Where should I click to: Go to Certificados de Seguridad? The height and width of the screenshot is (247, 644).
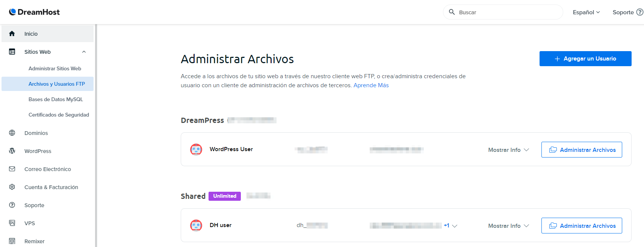59,115
